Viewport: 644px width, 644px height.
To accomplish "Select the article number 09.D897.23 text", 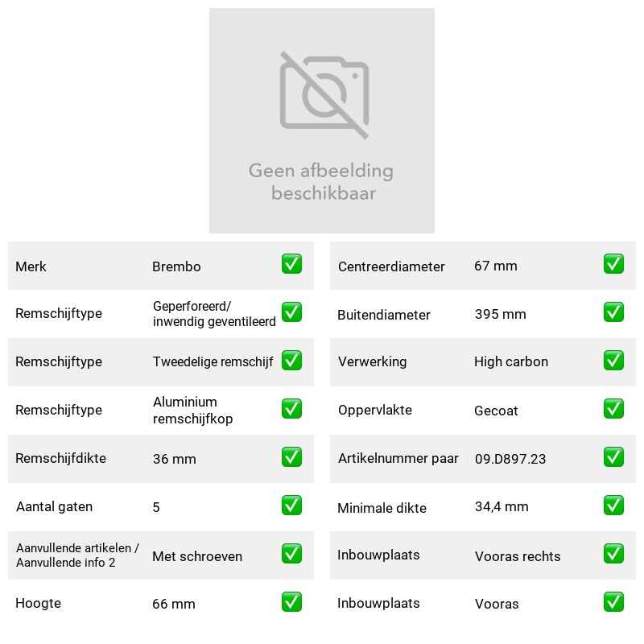I will click(x=510, y=459).
